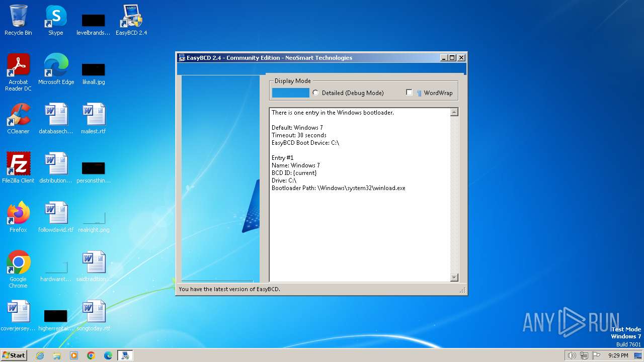644x362 pixels.
Task: Click inside the bootloader entries text box
Action: (360, 195)
